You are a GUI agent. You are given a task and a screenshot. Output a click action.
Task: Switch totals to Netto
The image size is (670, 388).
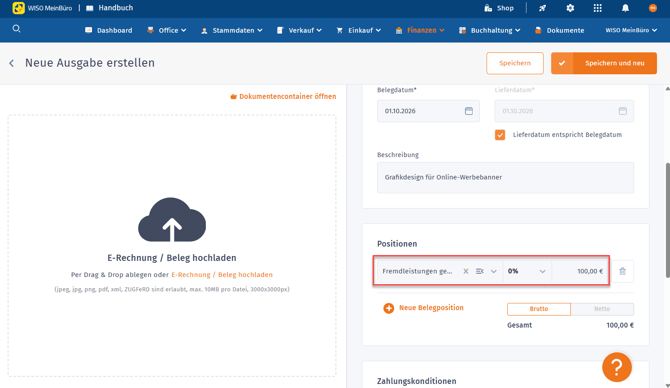(602, 309)
